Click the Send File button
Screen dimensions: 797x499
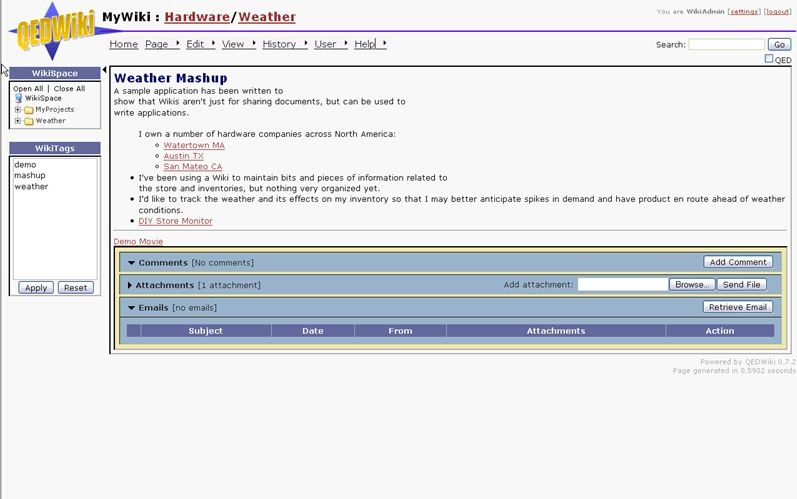click(742, 285)
